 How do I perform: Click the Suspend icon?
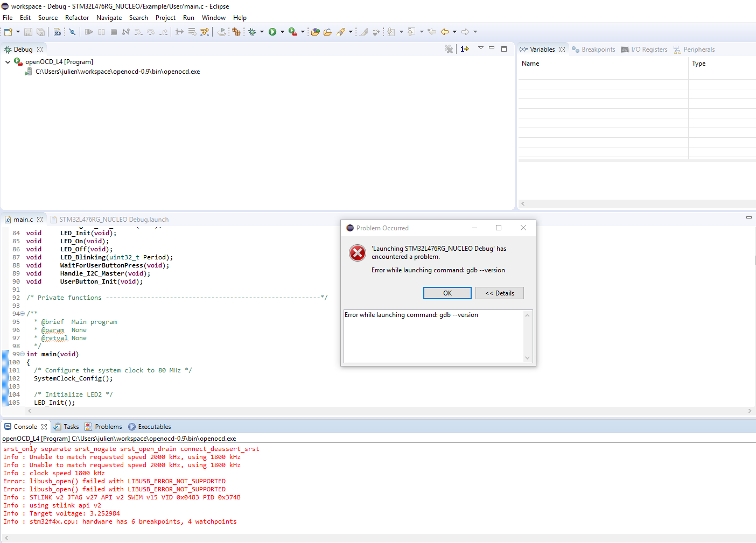pos(101,32)
